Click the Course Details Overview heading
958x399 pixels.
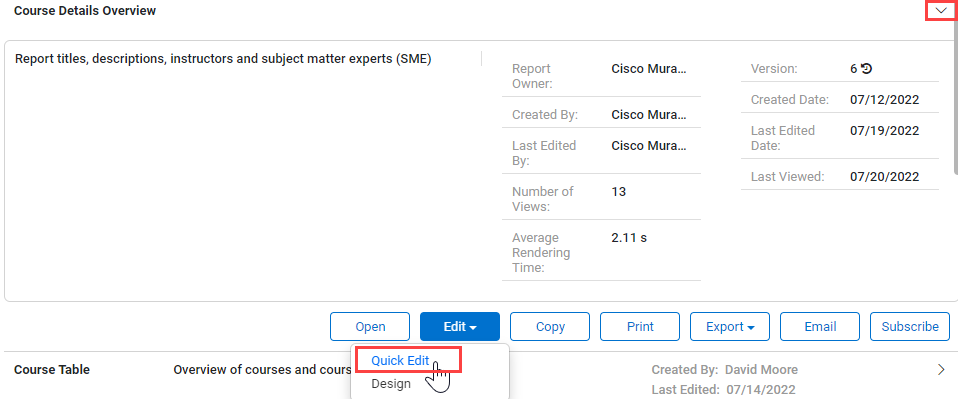click(85, 11)
